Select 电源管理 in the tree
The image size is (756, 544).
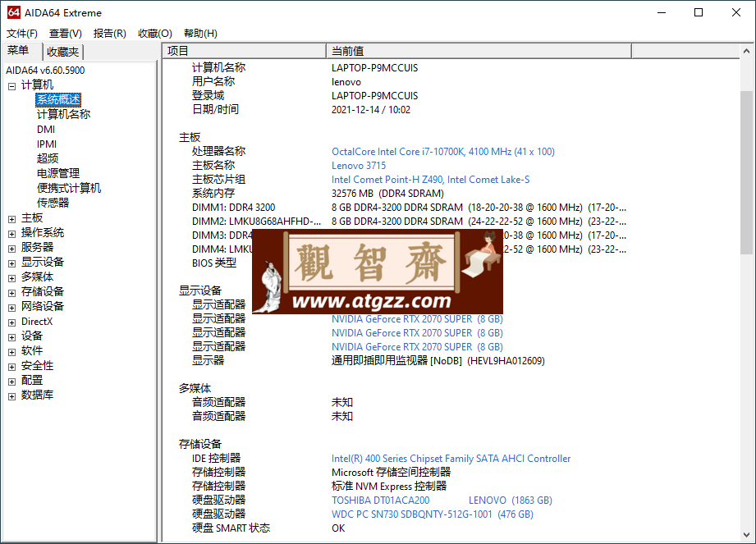coord(58,173)
